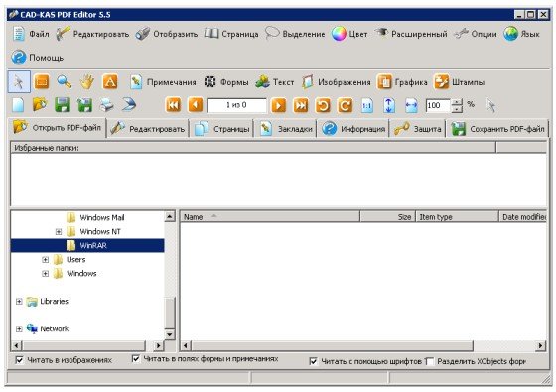
Task: Click the open folder toolbar icon
Action: pyautogui.click(x=40, y=105)
